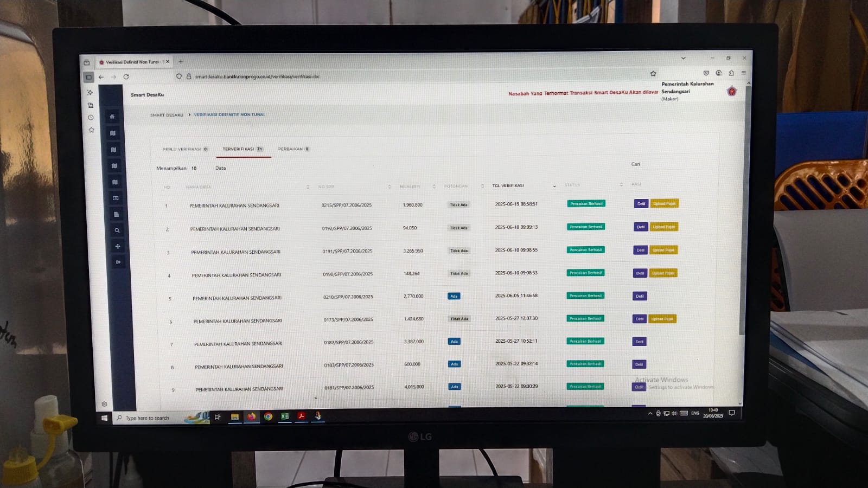Image resolution: width=868 pixels, height=488 pixels.
Task: Sort by Potongan column arrows
Action: (x=482, y=186)
